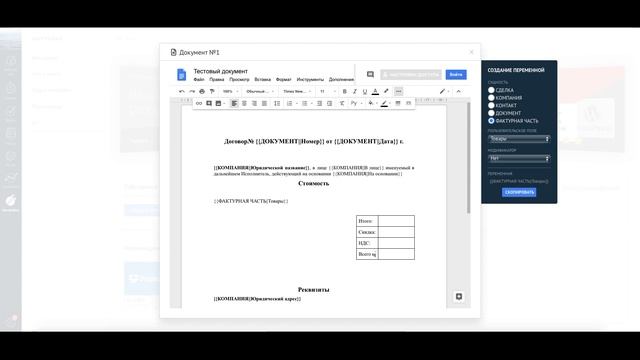Insert a link with chain icon

pos(199,103)
